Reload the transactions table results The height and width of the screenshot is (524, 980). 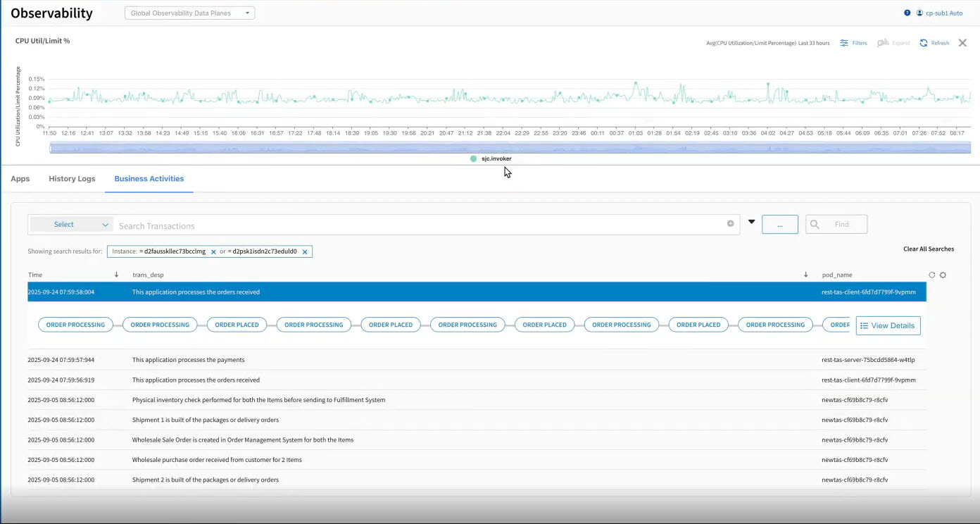[932, 275]
